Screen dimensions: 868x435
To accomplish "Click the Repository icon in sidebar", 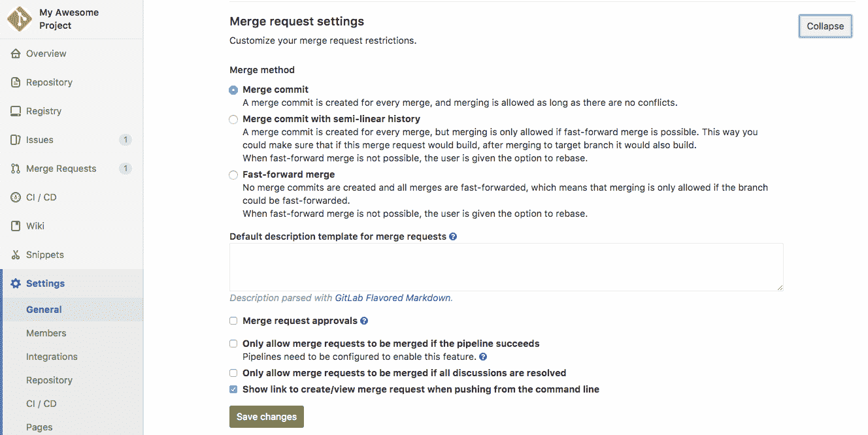I will 14,82.
